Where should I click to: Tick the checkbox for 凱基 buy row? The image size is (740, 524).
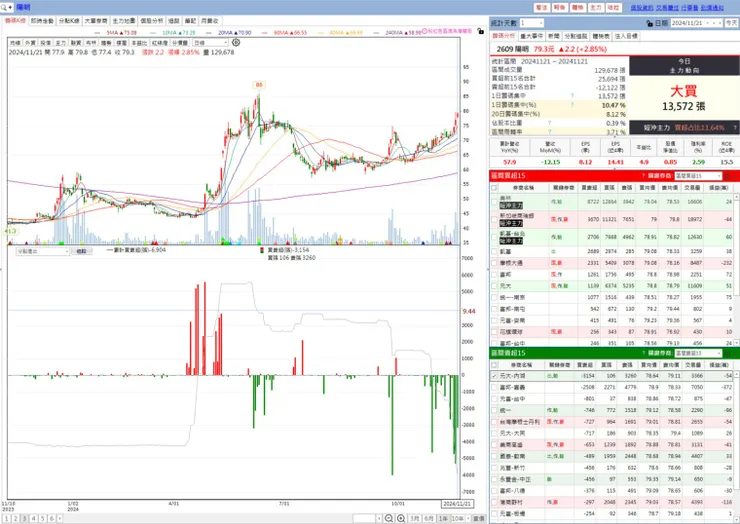(x=494, y=251)
